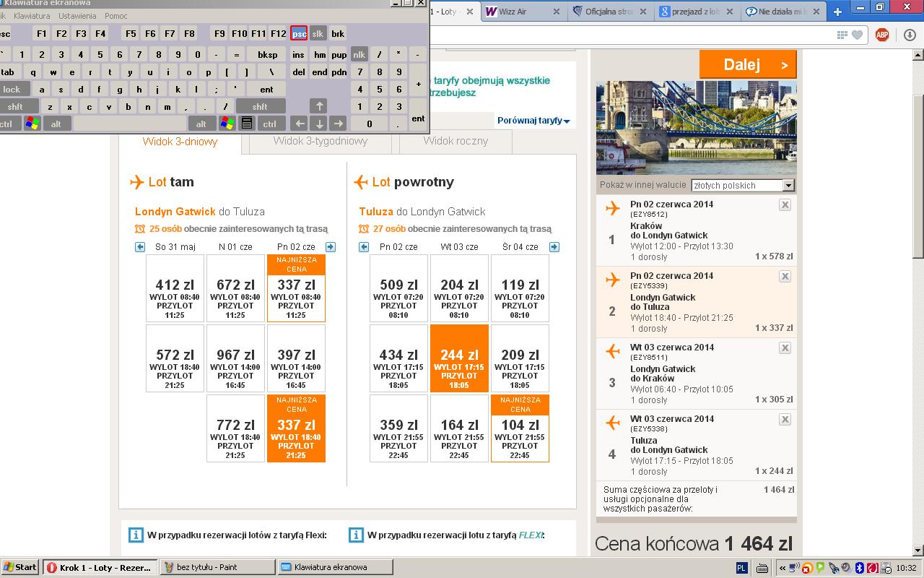Click the info icon beside Flexi outbound note
The image size is (924, 578).
[x=135, y=535]
